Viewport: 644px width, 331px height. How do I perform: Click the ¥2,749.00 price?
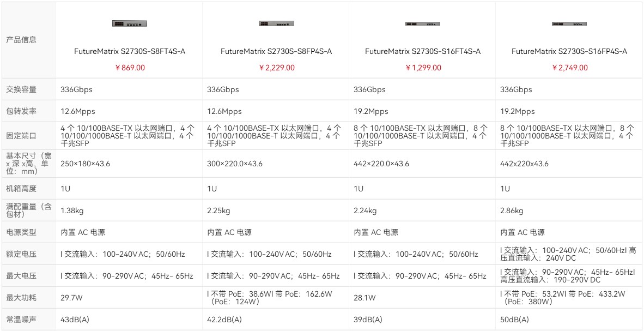(569, 68)
